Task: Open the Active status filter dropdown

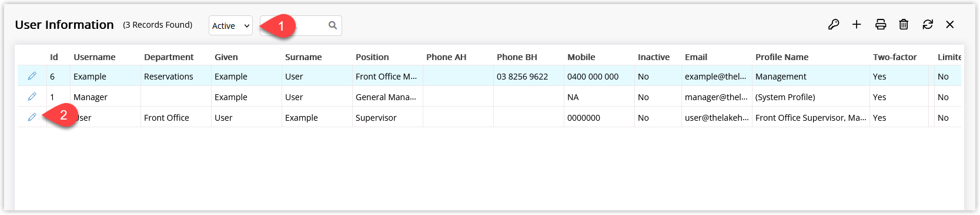Action: click(x=230, y=25)
